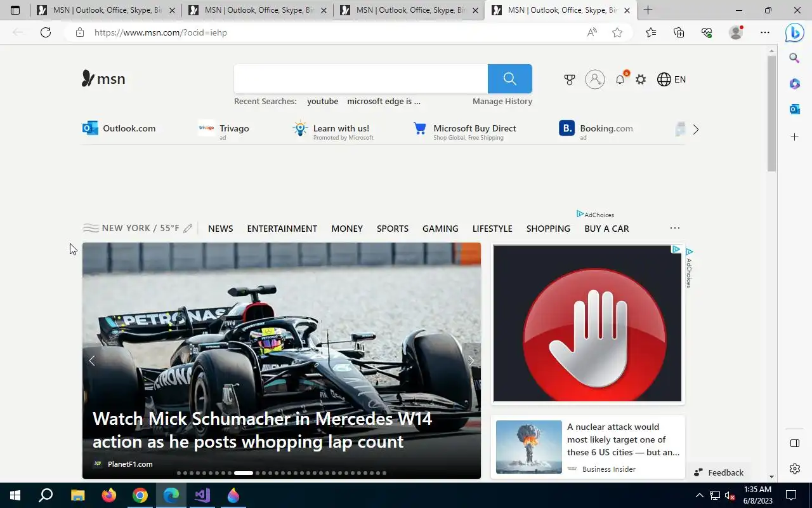Open a new tab

(x=648, y=10)
